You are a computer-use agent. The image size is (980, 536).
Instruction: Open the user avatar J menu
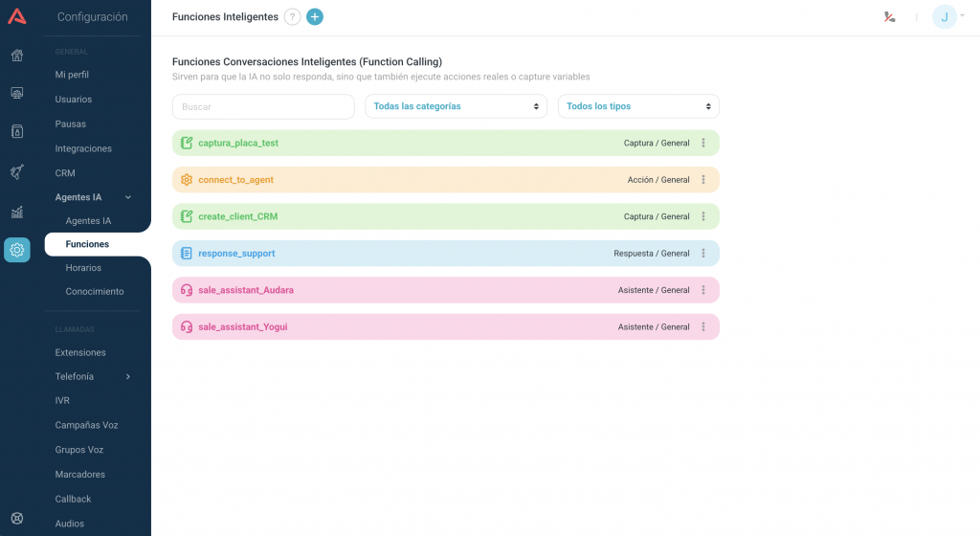946,16
